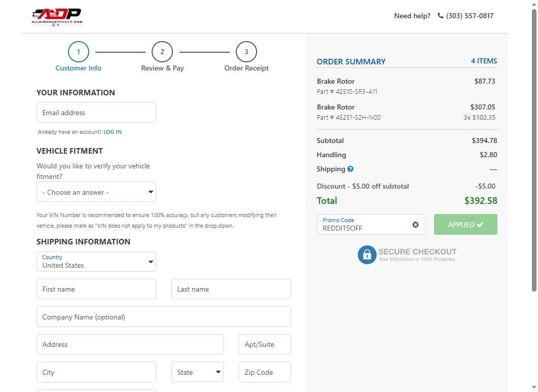Click the $392.58 total amount
Viewport: 538px width, 392px height.
pyautogui.click(x=481, y=200)
